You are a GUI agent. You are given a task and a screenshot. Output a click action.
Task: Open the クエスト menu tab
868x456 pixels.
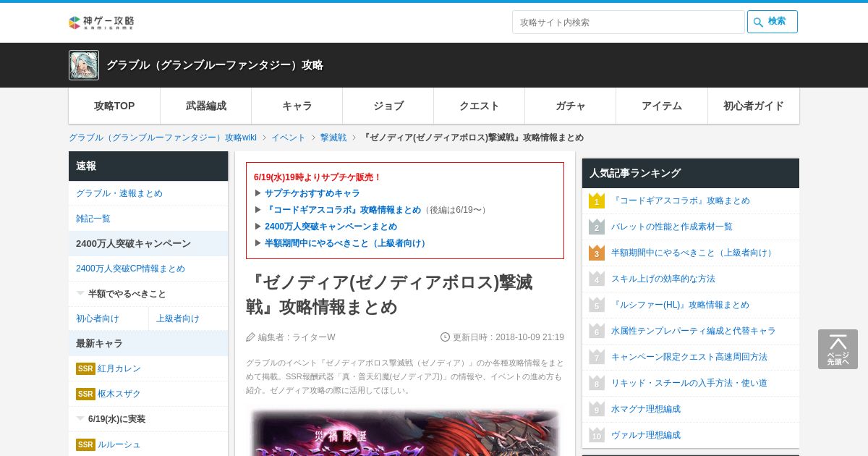(x=480, y=106)
